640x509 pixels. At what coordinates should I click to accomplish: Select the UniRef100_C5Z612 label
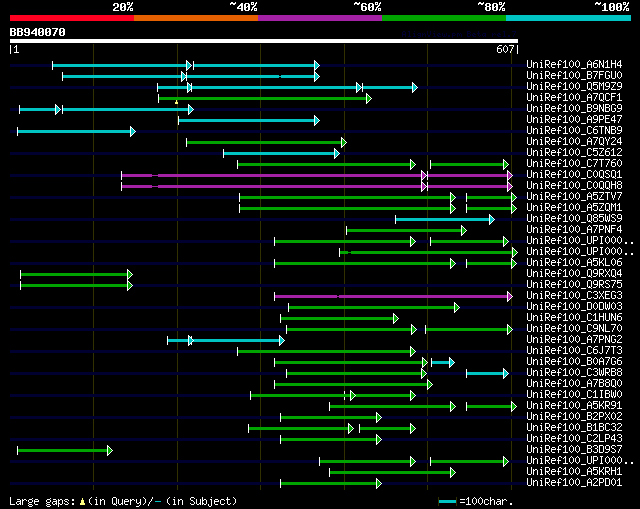point(574,152)
